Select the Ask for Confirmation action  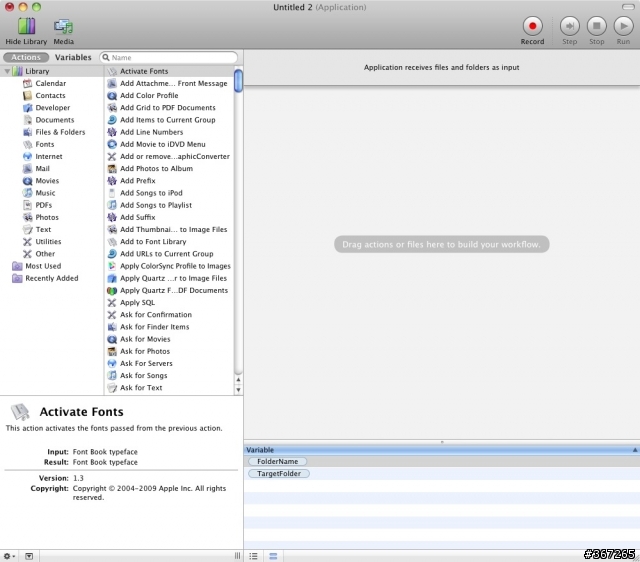coord(169,315)
